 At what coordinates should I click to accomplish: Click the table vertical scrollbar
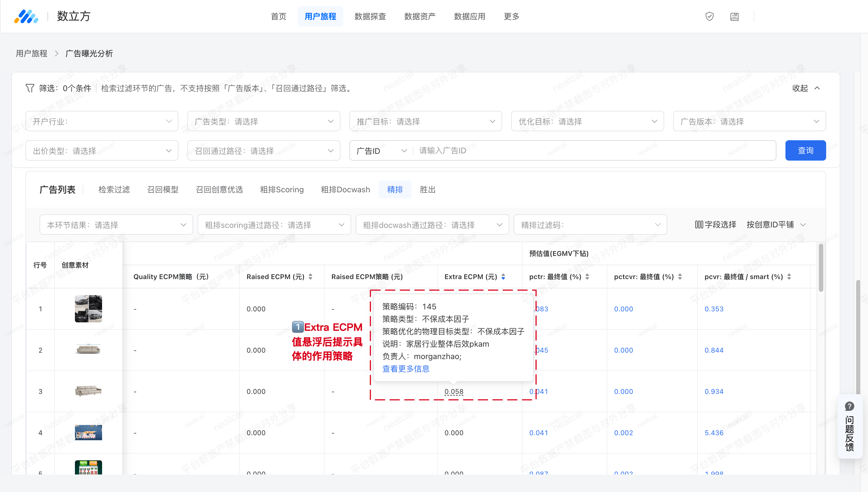[821, 267]
